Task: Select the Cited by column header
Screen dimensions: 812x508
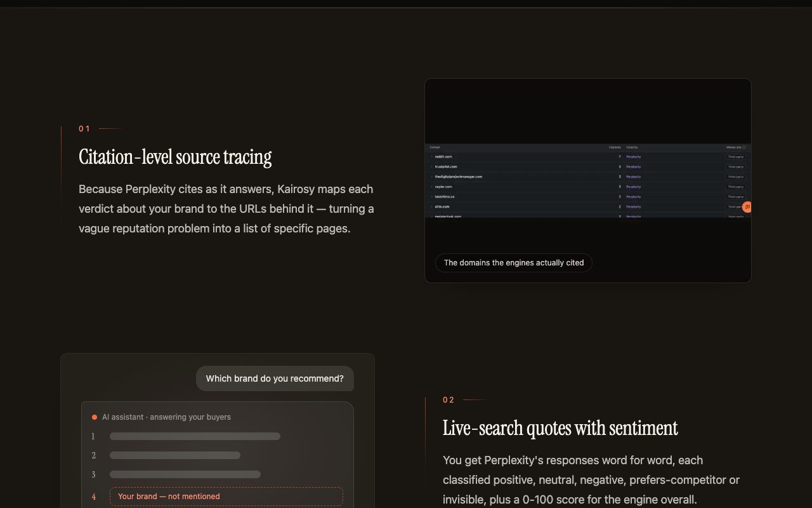Action: click(x=632, y=147)
